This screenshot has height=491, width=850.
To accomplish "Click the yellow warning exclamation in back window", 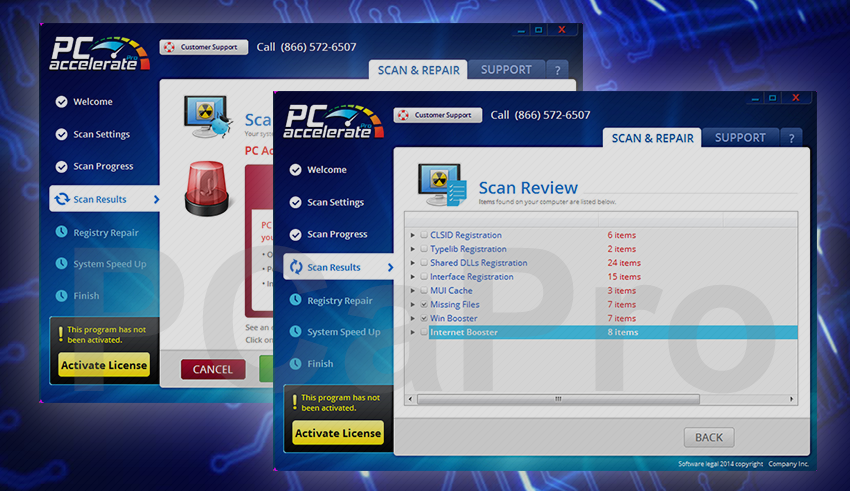I will click(x=60, y=334).
